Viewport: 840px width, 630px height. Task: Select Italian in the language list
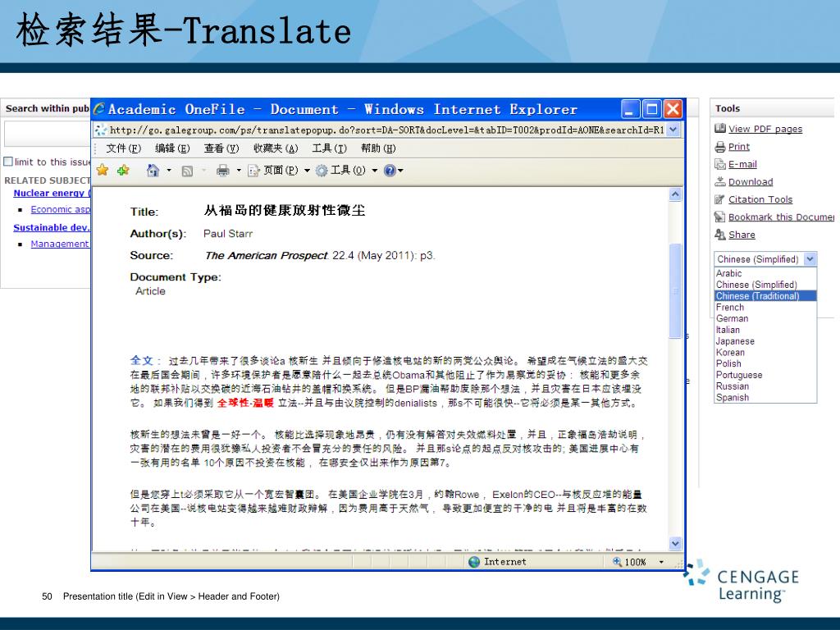pos(765,330)
